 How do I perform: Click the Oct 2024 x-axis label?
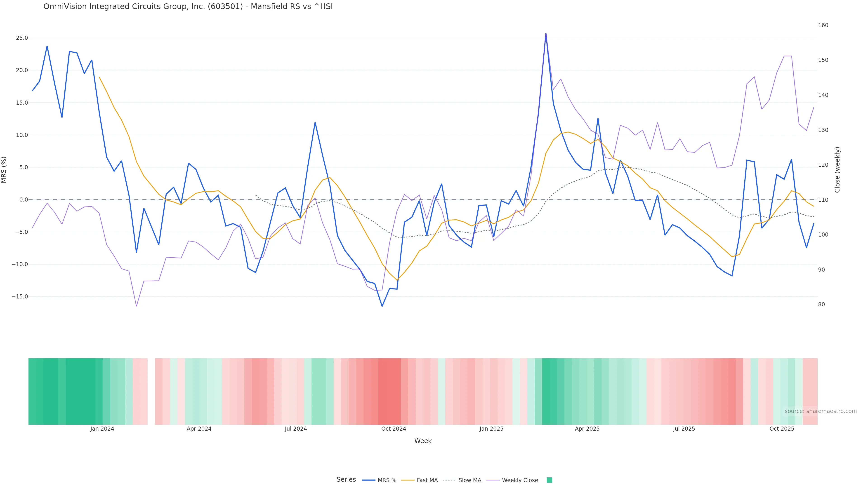click(394, 429)
